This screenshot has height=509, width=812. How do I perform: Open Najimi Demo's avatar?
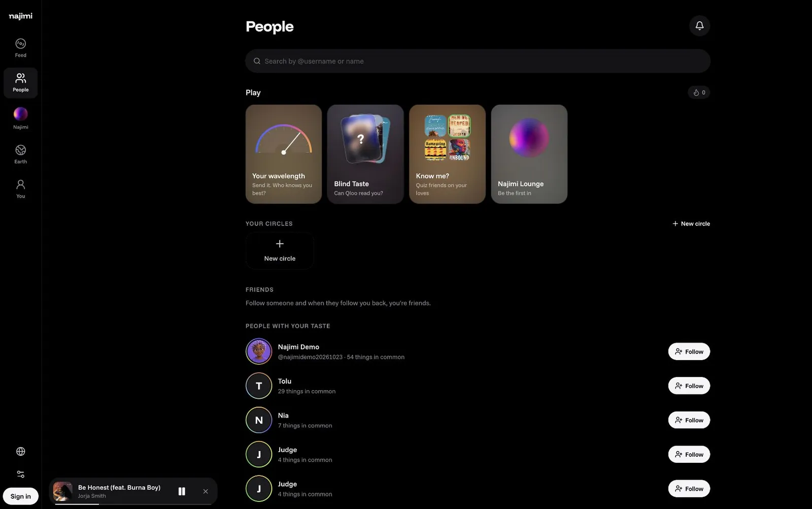(259, 352)
